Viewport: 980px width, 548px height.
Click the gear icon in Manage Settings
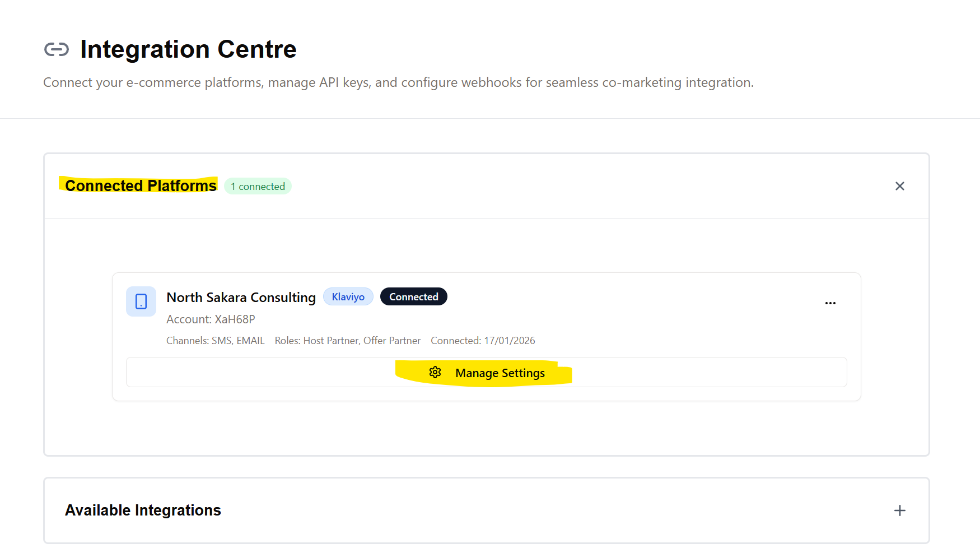click(435, 373)
